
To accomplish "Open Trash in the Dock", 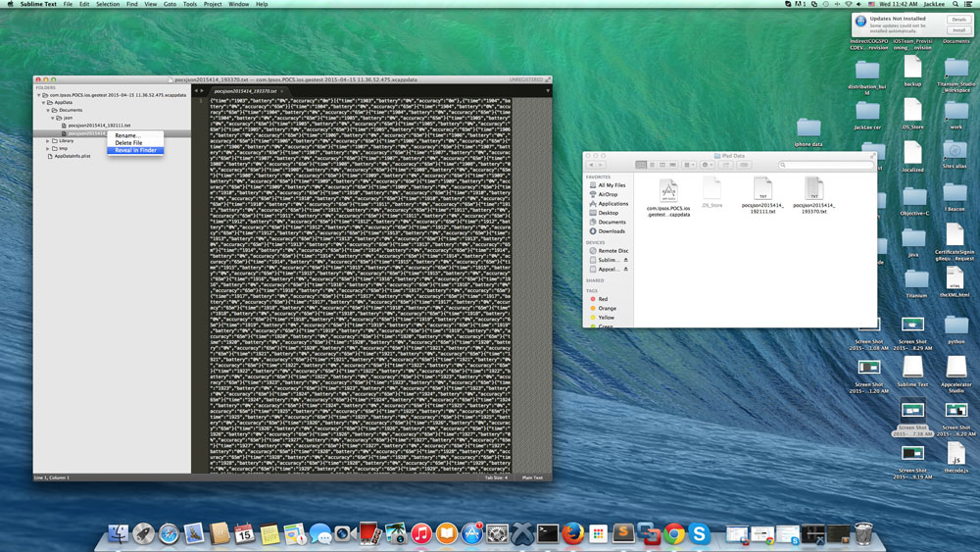I will point(863,534).
